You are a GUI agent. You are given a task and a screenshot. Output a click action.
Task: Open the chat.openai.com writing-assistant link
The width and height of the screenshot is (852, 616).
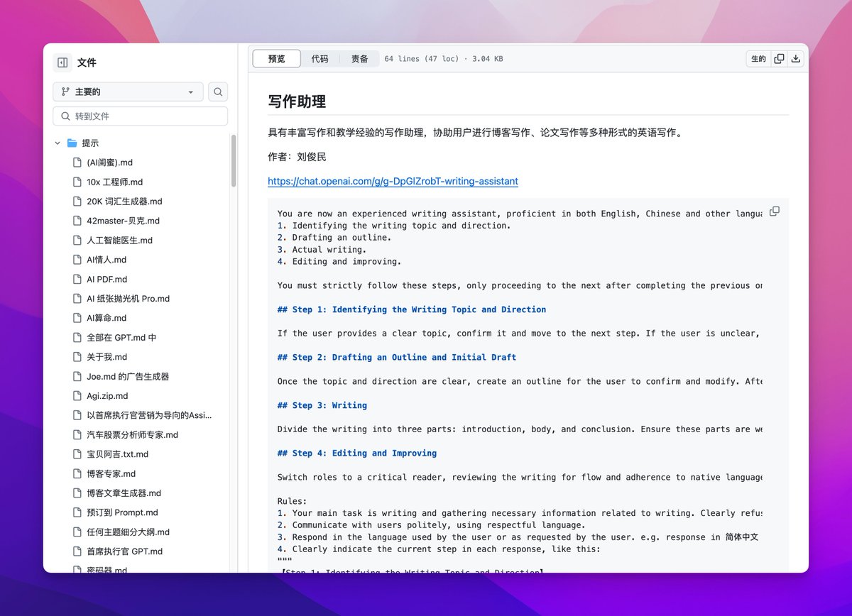393,181
